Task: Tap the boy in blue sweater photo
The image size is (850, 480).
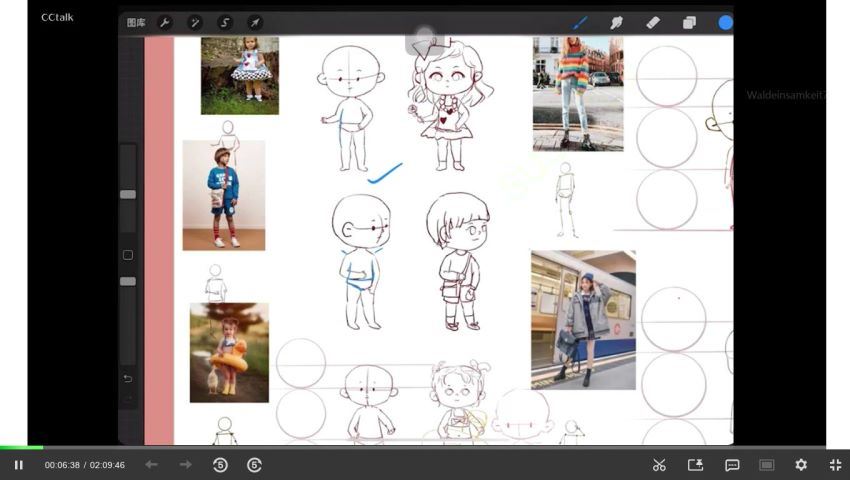Action: 224,195
